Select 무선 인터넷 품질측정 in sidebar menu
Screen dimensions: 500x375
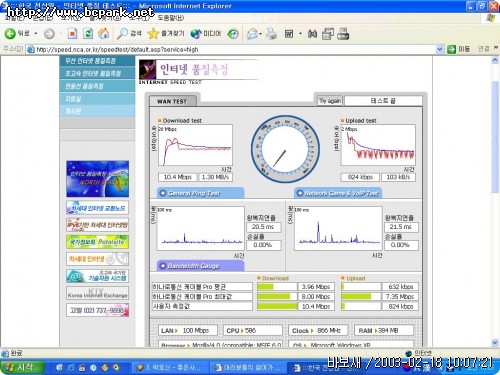click(97, 61)
